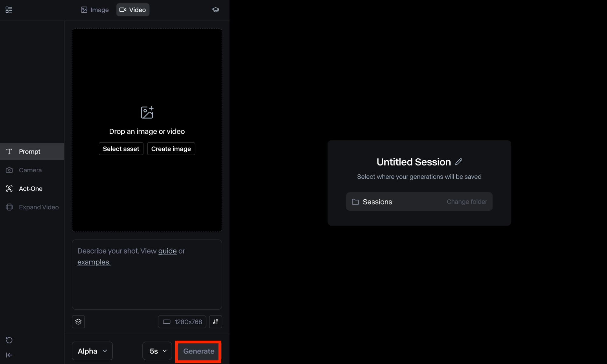Click the Create image button

pos(171,149)
